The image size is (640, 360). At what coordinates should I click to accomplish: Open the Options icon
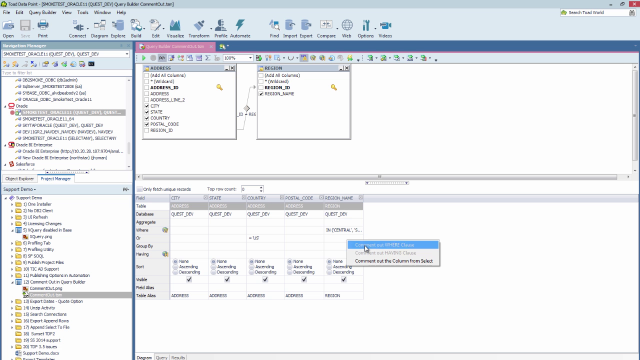tap(366, 29)
